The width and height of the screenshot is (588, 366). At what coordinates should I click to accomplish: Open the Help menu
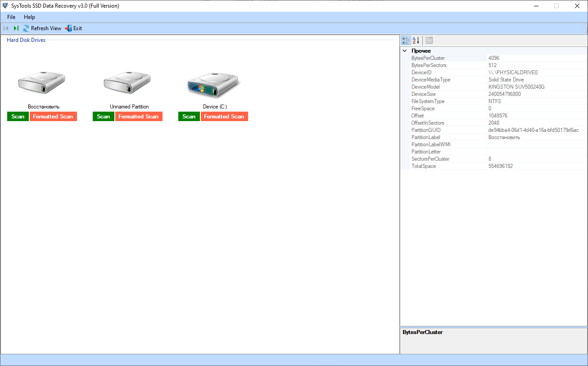pyautogui.click(x=29, y=17)
